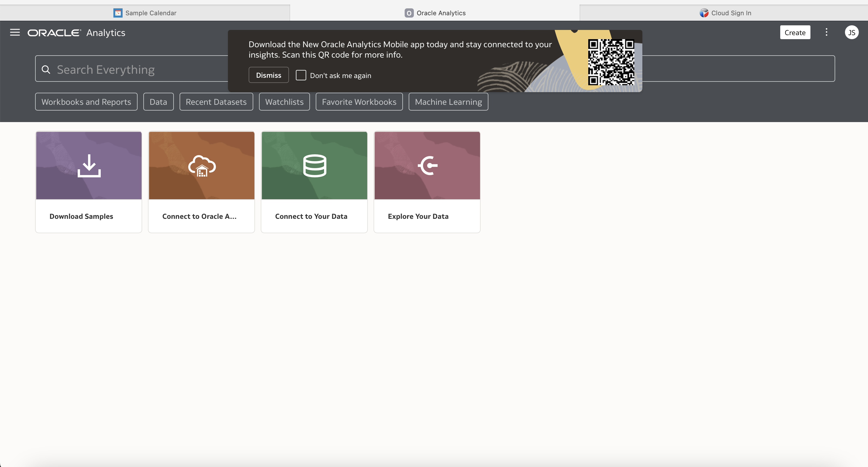Switch to the Oracle Analytics tab

click(x=434, y=13)
